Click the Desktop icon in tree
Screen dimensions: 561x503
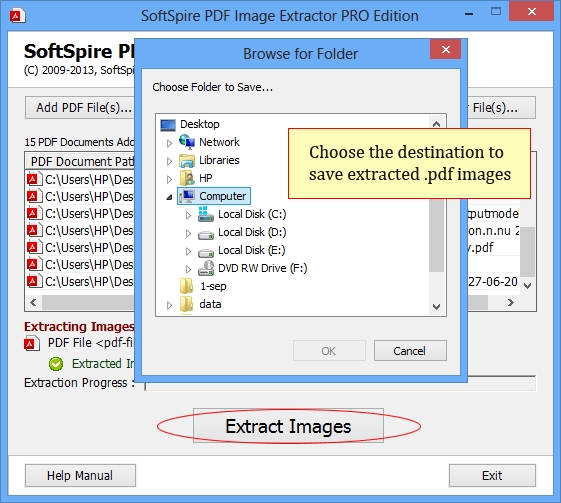pos(168,125)
